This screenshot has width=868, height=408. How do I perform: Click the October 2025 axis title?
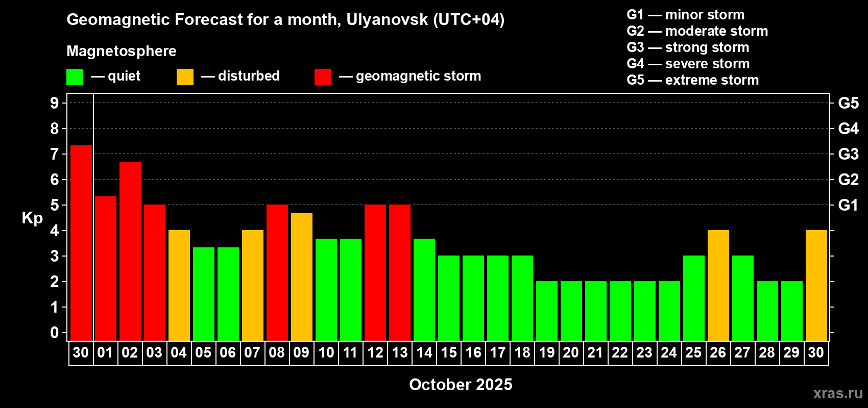461,385
